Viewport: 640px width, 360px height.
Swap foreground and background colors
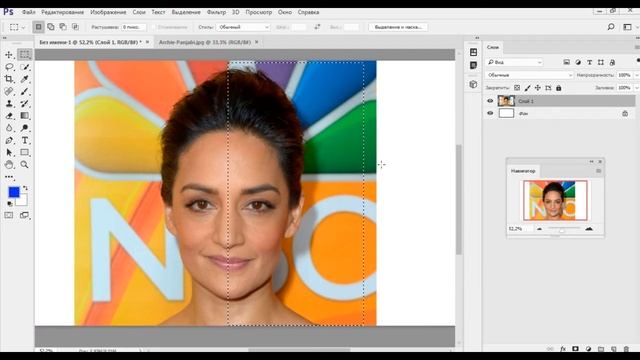[25, 188]
